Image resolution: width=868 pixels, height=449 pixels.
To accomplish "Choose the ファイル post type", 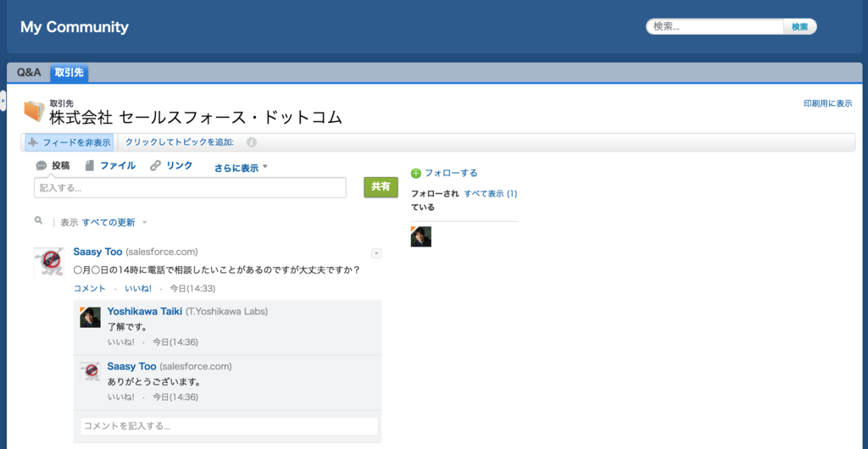I will point(111,165).
